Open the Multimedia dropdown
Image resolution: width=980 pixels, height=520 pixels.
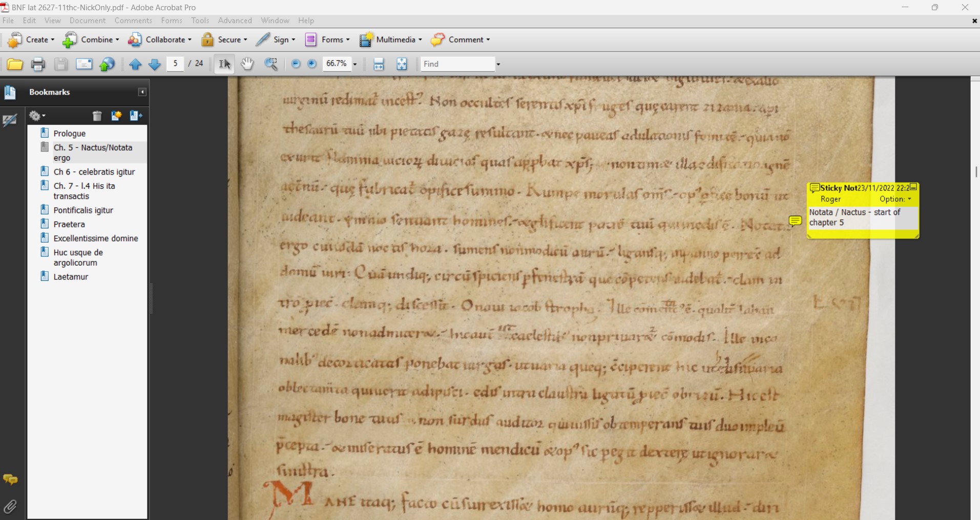(x=391, y=39)
